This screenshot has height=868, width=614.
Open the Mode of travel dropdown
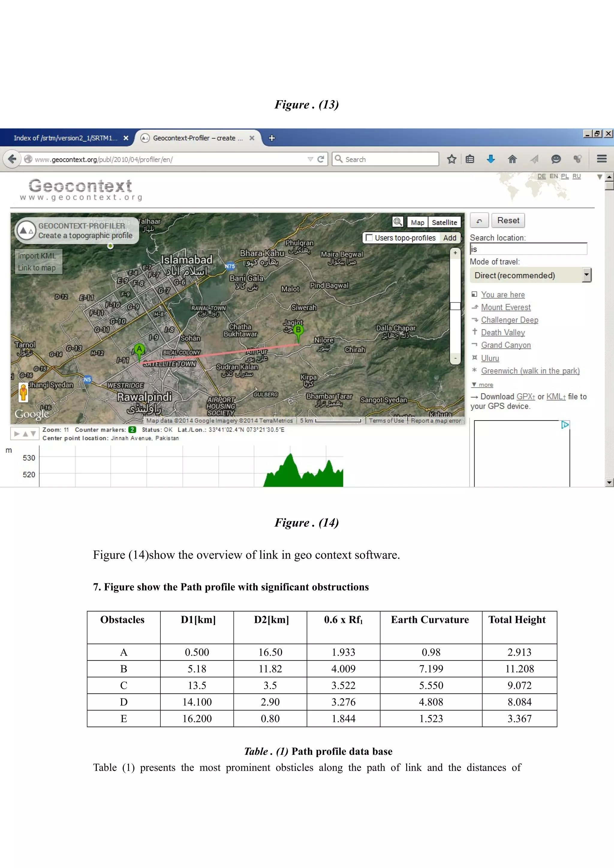[586, 275]
